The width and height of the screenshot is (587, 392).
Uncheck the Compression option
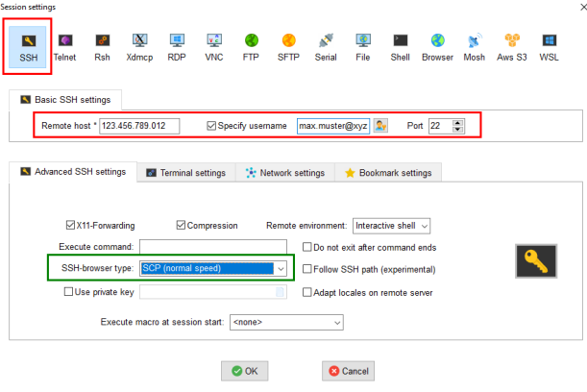181,225
